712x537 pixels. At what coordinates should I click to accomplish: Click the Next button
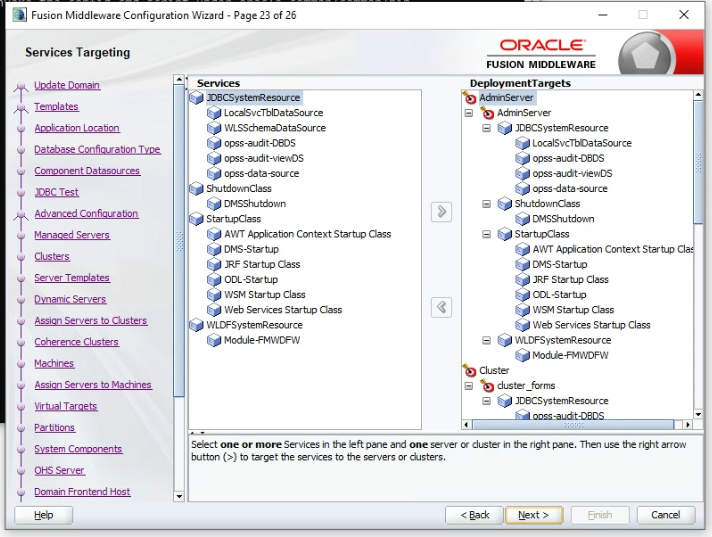tap(534, 515)
